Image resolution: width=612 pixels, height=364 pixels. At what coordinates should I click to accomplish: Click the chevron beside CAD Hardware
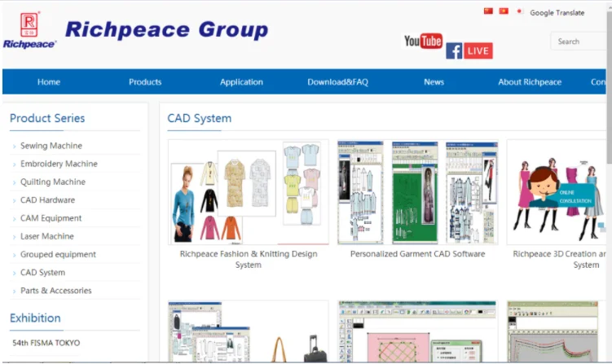pos(14,201)
